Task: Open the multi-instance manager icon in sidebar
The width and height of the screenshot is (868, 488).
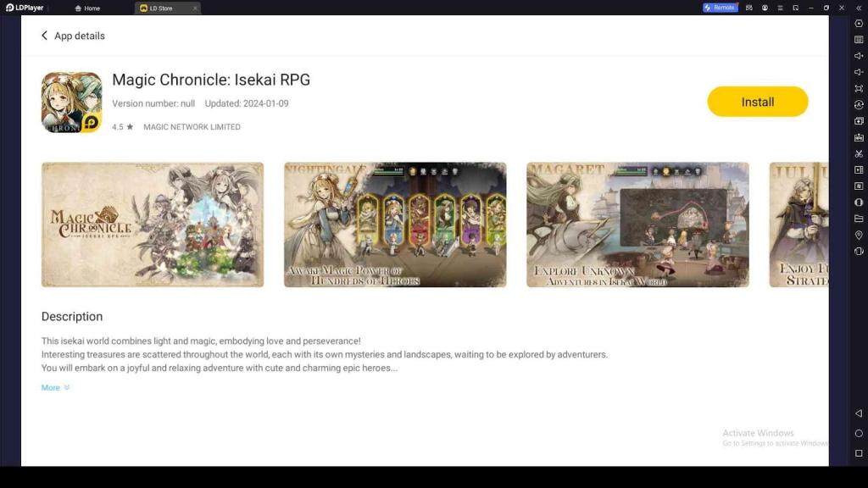Action: pos(859,120)
